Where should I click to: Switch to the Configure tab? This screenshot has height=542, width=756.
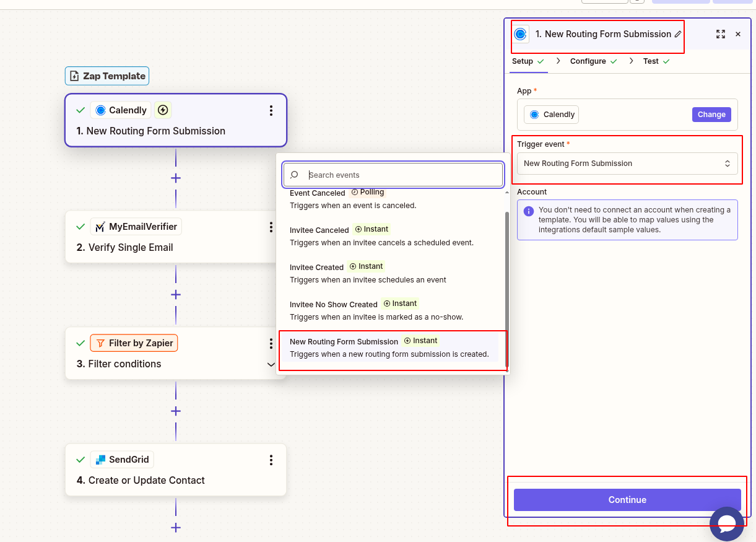(x=588, y=61)
